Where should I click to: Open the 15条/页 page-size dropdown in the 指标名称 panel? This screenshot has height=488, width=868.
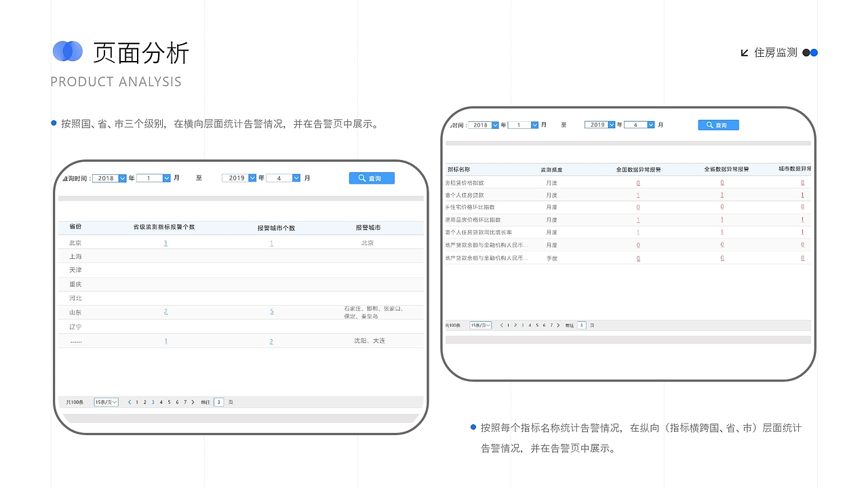pyautogui.click(x=481, y=325)
